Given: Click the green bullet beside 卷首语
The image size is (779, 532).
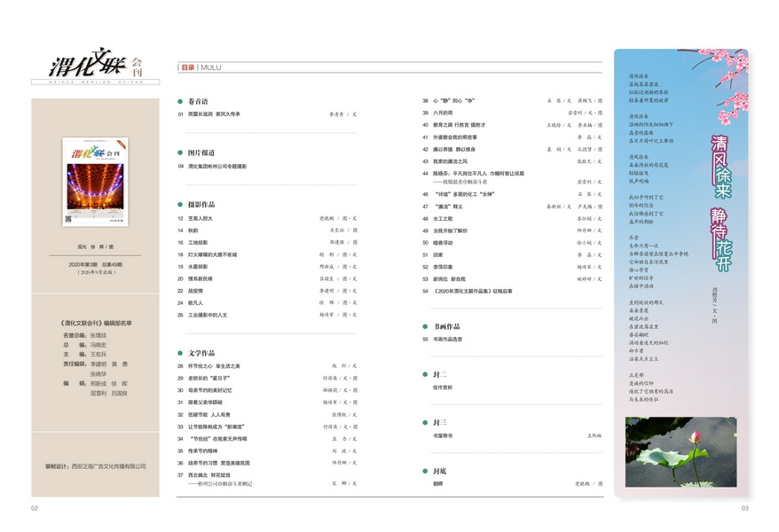Looking at the screenshot, I should pos(180,101).
